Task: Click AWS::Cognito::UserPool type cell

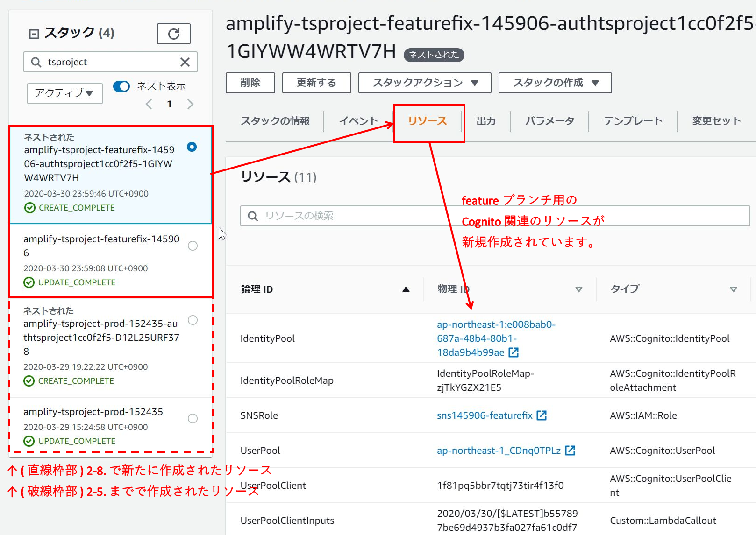Action: click(x=663, y=451)
